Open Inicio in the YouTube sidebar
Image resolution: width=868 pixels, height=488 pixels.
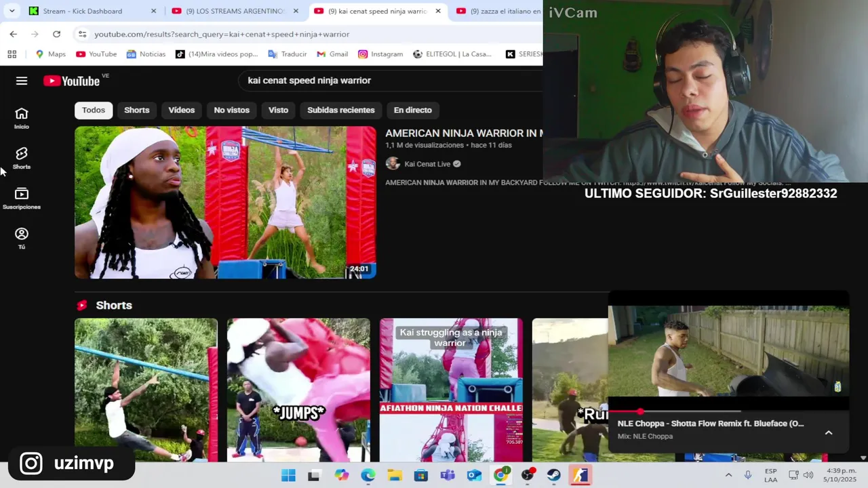22,118
